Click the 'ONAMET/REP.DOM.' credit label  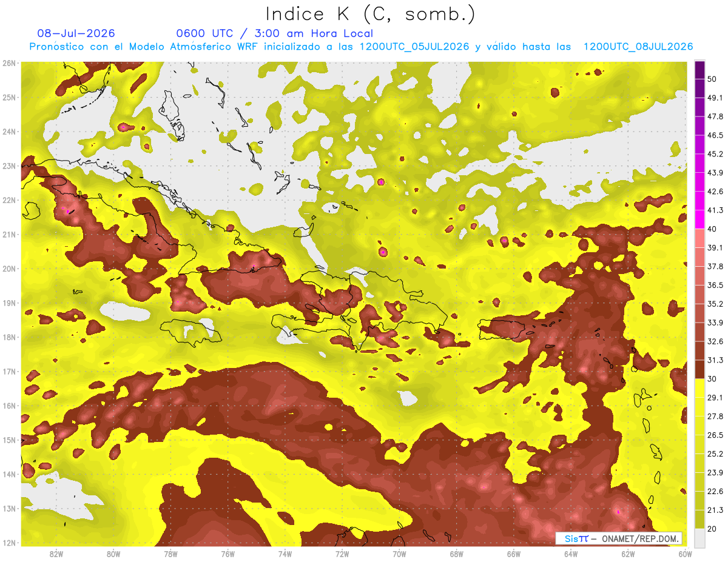(x=639, y=538)
